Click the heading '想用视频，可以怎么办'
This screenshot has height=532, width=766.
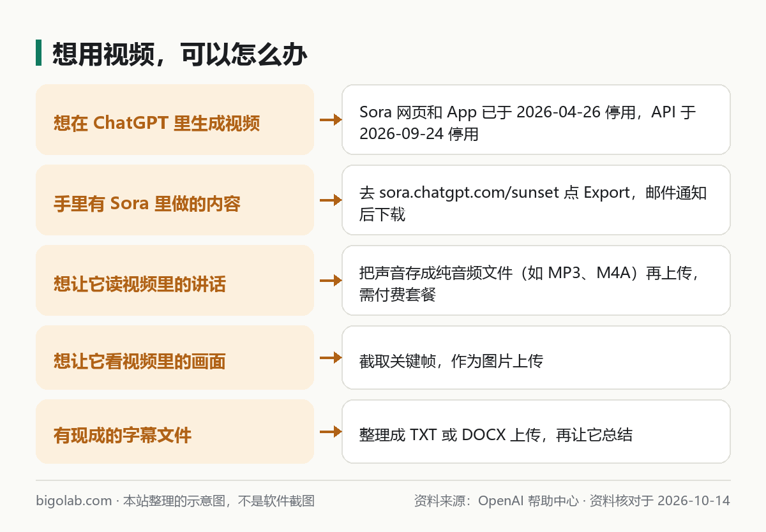click(x=179, y=54)
